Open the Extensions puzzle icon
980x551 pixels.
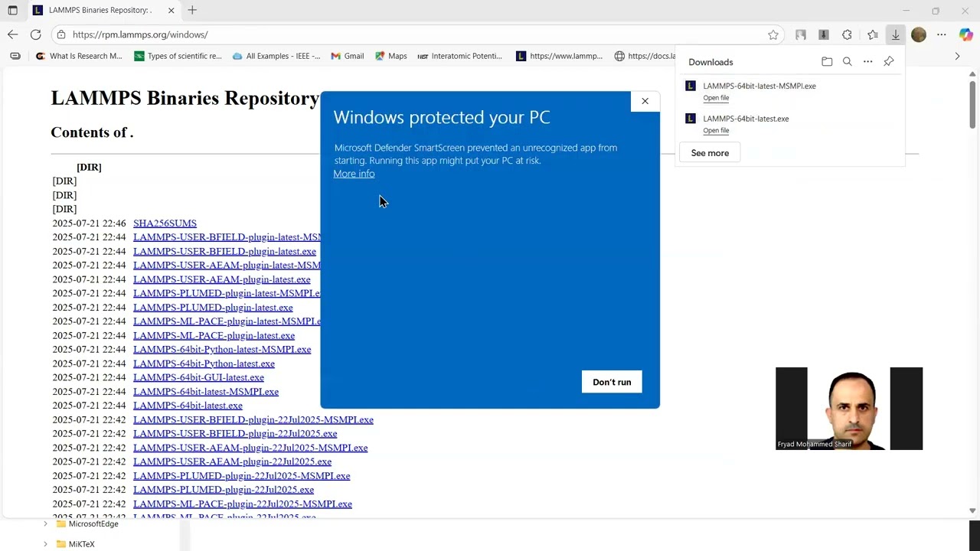pos(847,34)
